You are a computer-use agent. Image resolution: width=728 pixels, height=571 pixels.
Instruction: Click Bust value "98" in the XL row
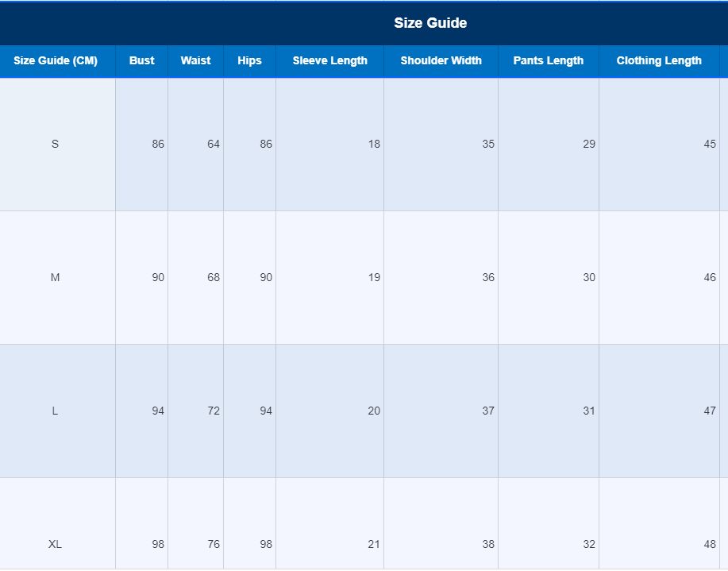tap(158, 544)
